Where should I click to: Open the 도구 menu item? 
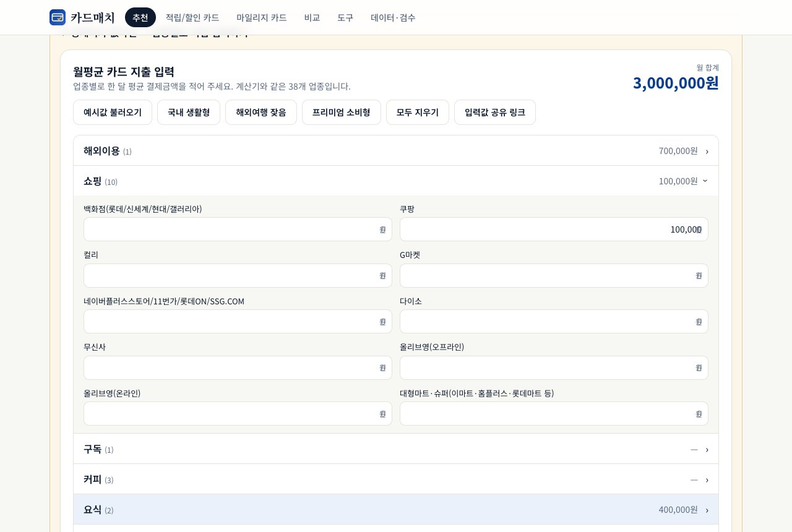[x=345, y=17]
